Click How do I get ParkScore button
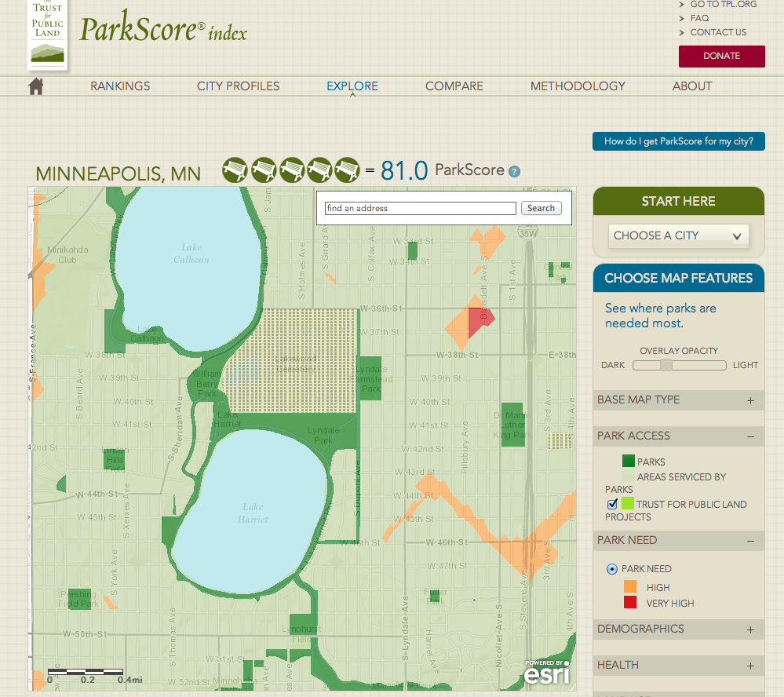784x697 pixels. [679, 141]
